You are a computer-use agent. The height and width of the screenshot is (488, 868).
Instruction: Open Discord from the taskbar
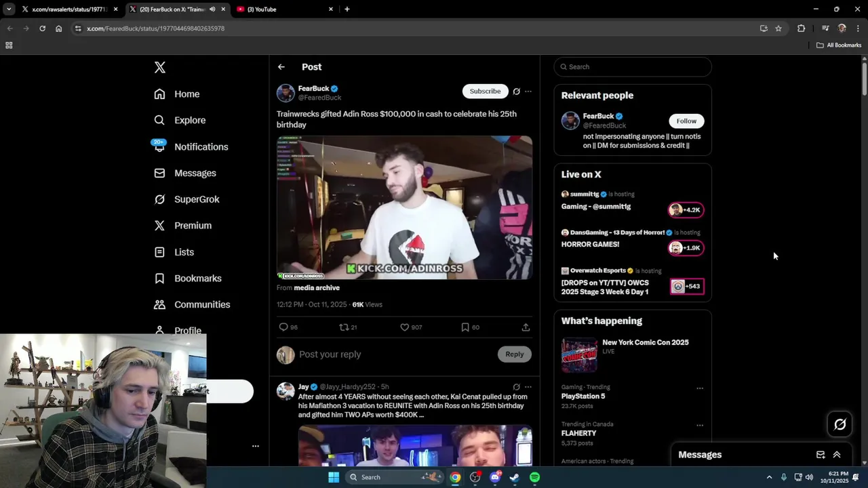pos(495,477)
